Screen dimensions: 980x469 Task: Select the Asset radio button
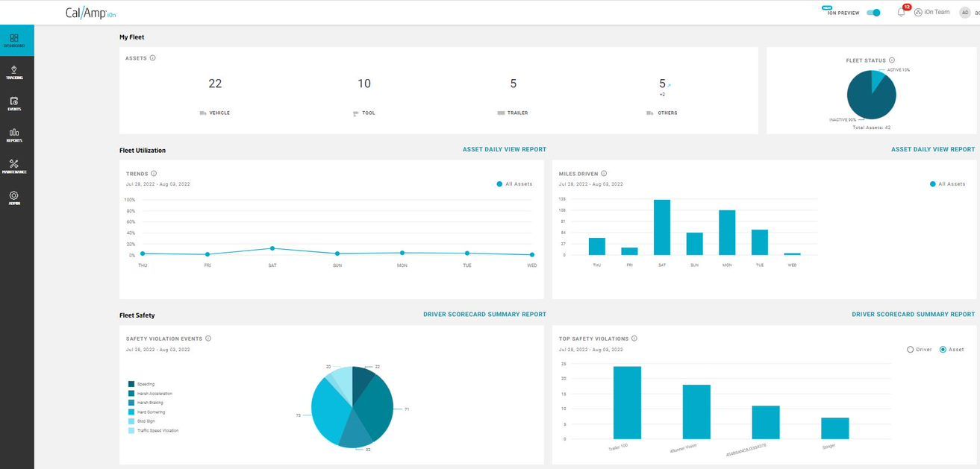pyautogui.click(x=943, y=349)
